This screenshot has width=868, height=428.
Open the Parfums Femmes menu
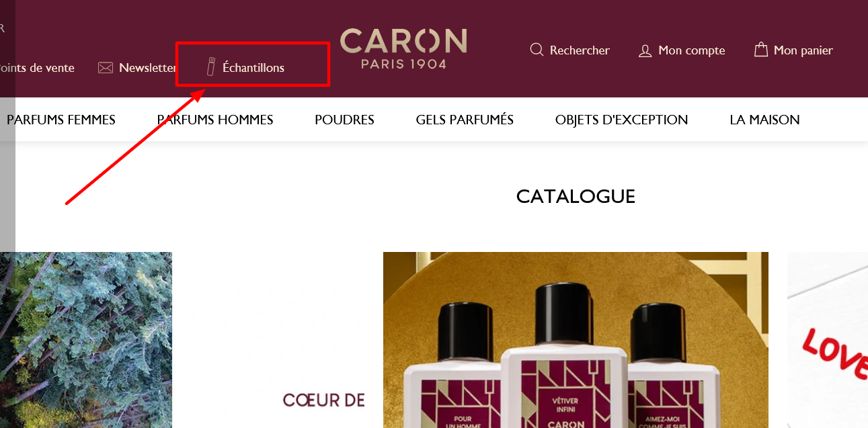(x=61, y=120)
